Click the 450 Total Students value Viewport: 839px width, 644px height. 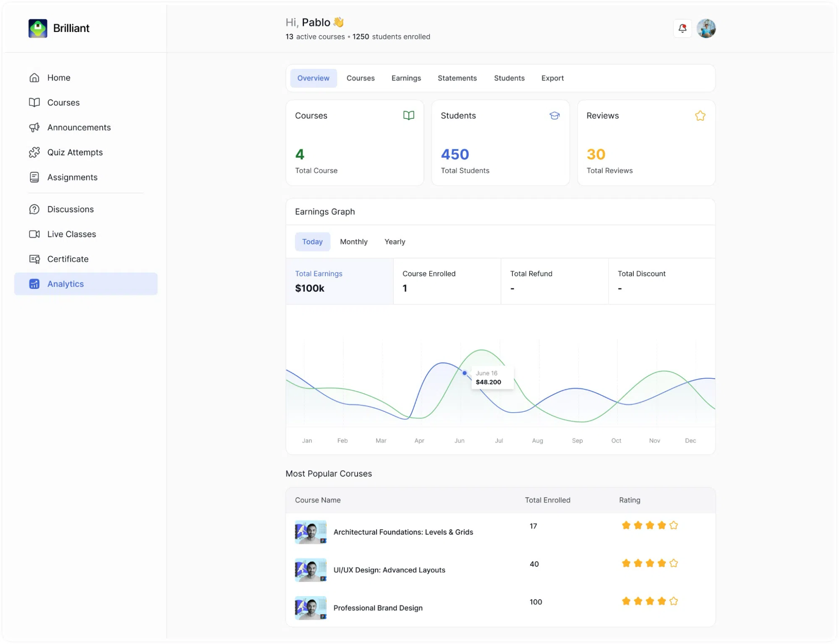tap(455, 154)
